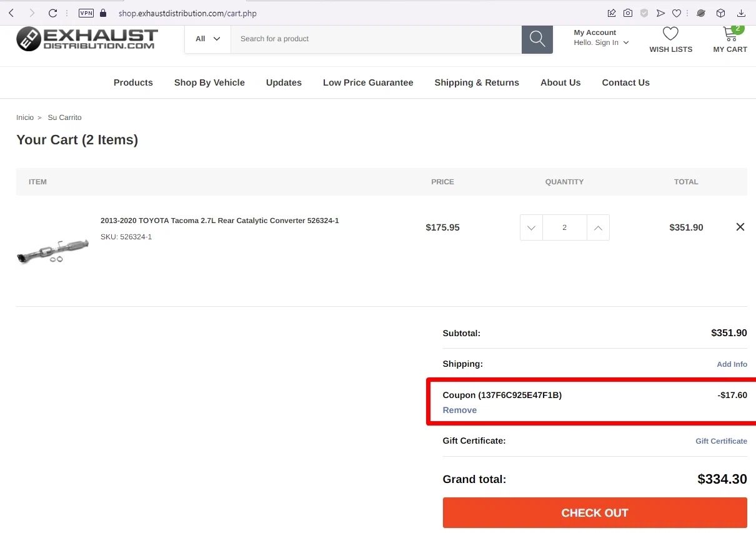Click the paper-plane send icon in toolbar
Viewport: 756px width, 533px height.
click(x=660, y=13)
